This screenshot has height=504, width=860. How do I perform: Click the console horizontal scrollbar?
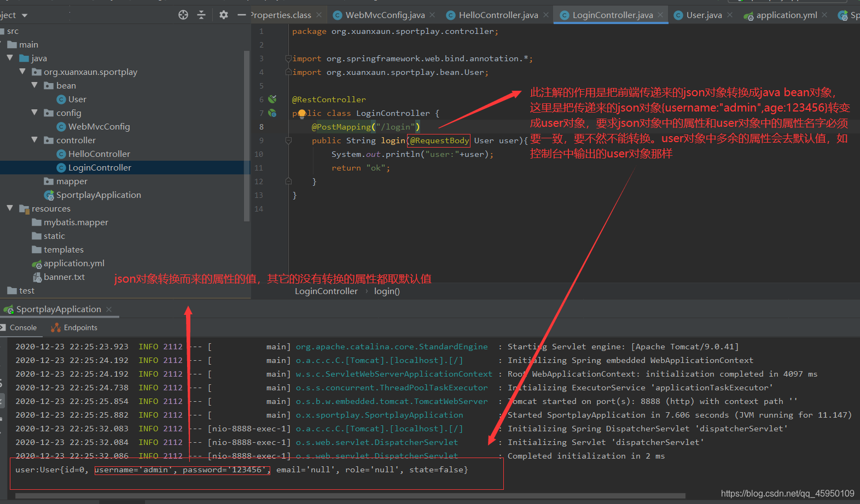[350, 496]
